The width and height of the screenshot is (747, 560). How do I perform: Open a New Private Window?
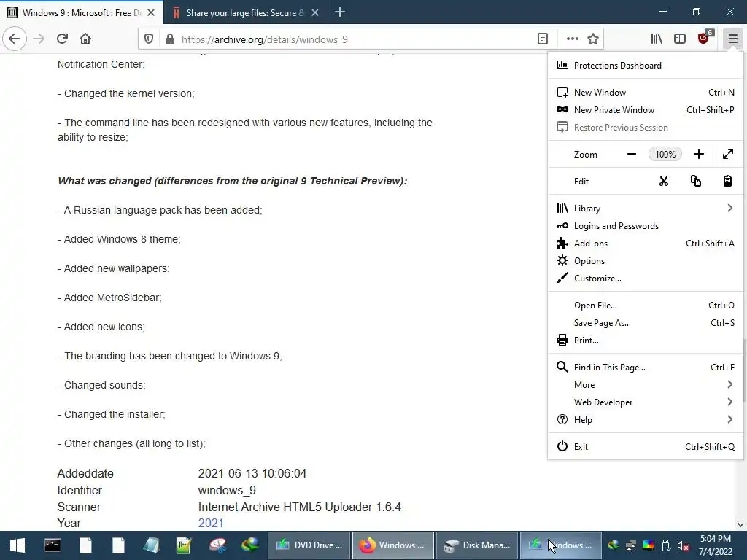point(646,110)
